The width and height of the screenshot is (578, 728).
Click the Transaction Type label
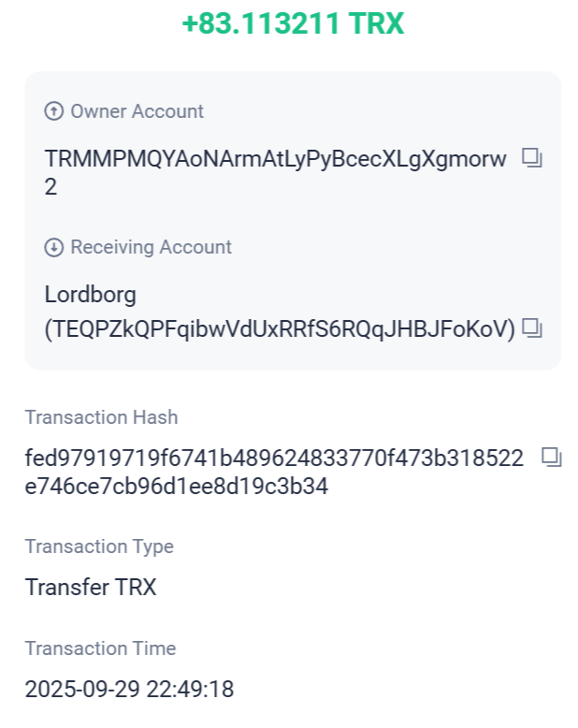tap(99, 546)
